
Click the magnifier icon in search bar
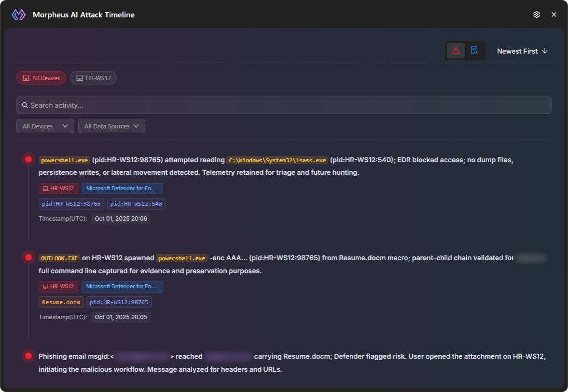pyautogui.click(x=25, y=105)
